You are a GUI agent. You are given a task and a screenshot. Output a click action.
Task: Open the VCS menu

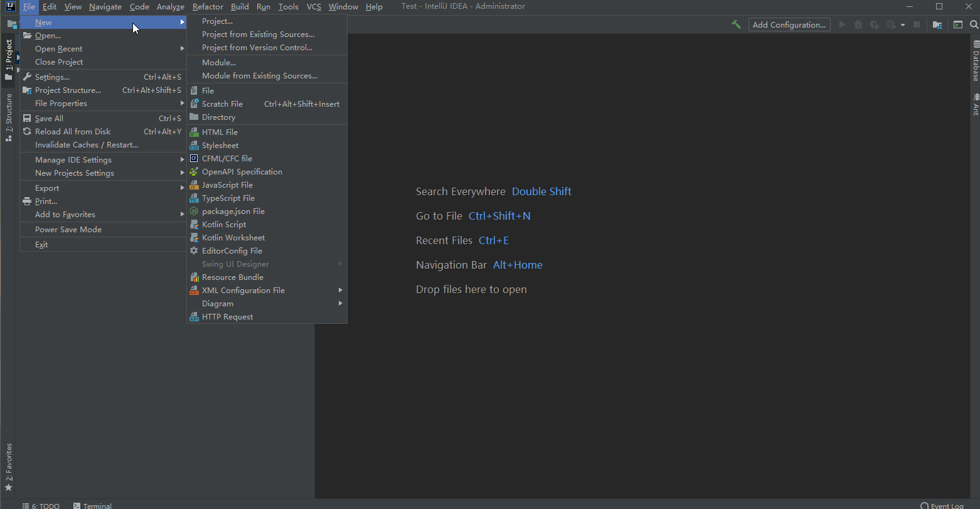(314, 7)
